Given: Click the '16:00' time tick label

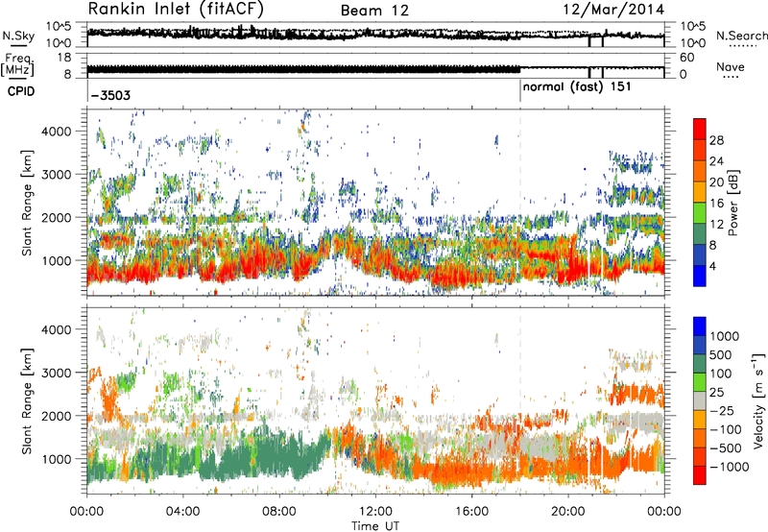Looking at the screenshot, I should 471,512.
